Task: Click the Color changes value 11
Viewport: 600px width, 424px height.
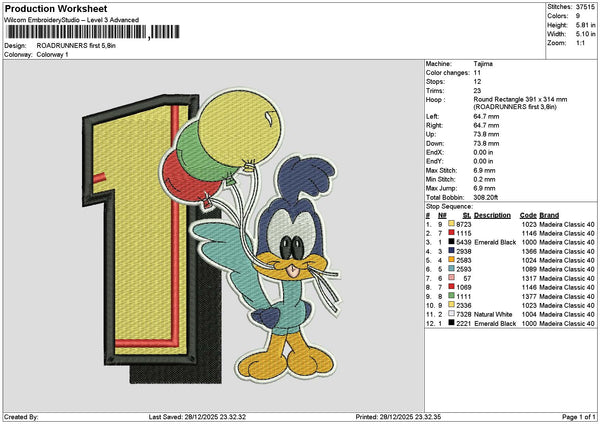Action: [477, 73]
